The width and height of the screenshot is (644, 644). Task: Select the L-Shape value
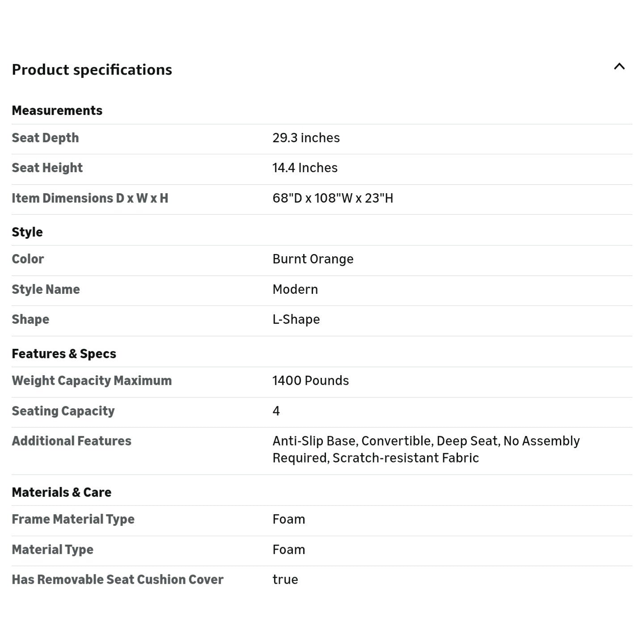(x=296, y=319)
